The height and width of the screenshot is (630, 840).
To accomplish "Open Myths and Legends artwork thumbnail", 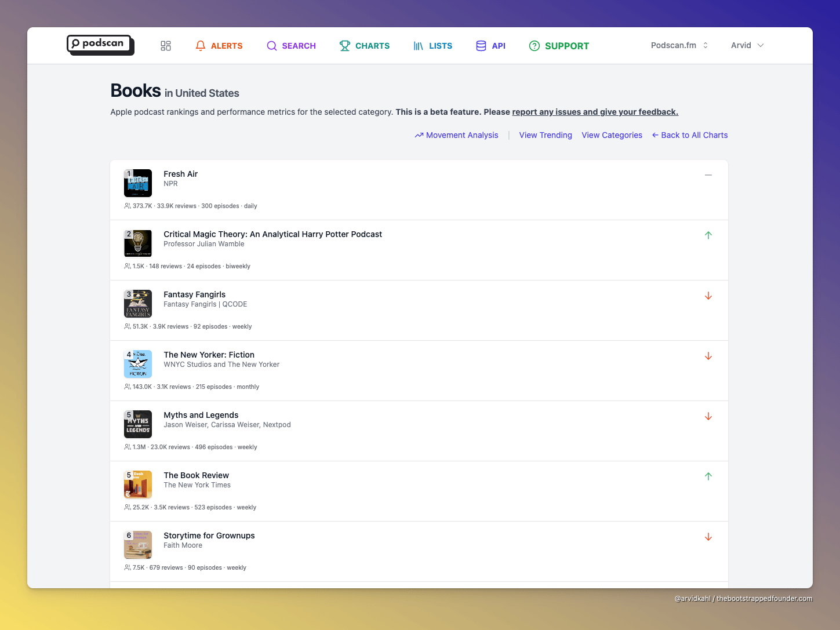I will 138,424.
